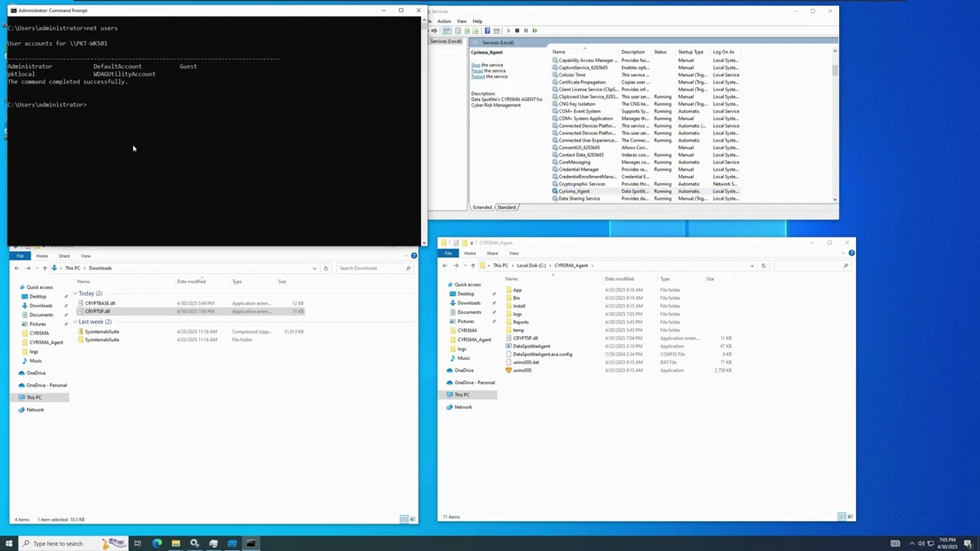This screenshot has width=980, height=551.
Task: Click Pause Service icon in Services toolbar
Action: click(x=526, y=31)
